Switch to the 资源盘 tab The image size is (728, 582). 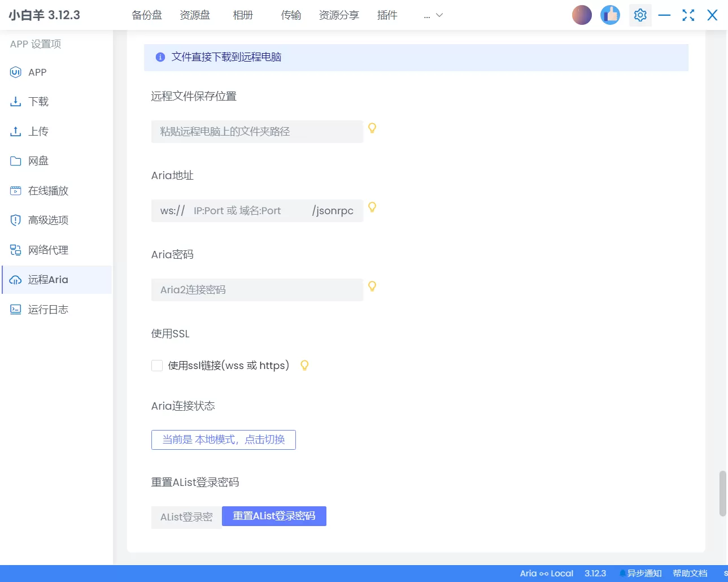tap(195, 15)
